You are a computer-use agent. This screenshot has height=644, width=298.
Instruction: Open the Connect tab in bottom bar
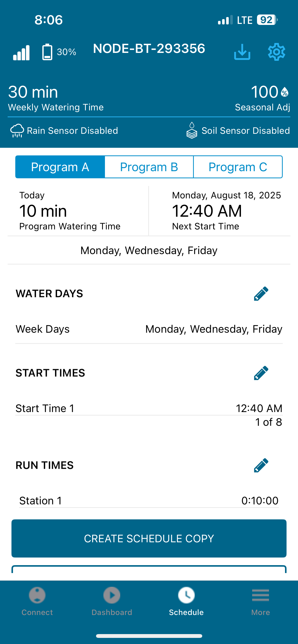(x=37, y=601)
